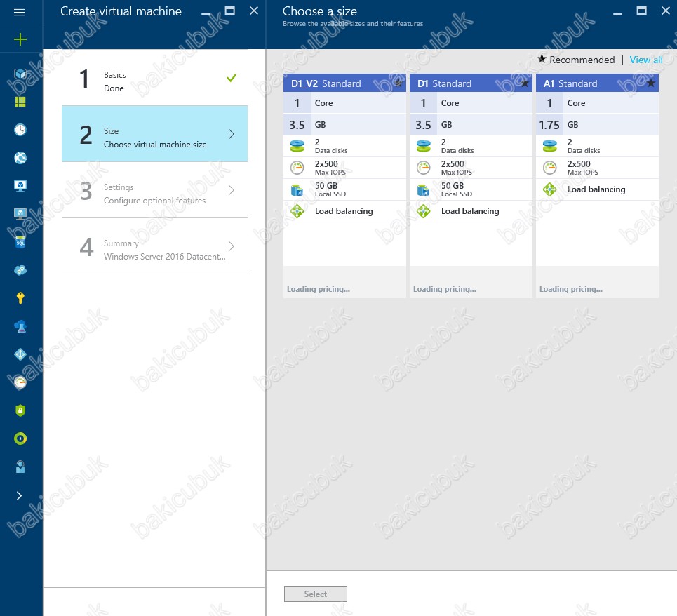Click 2x500 Max IOPS text in A1 card
Screen dimensions: 677x616
(582, 168)
